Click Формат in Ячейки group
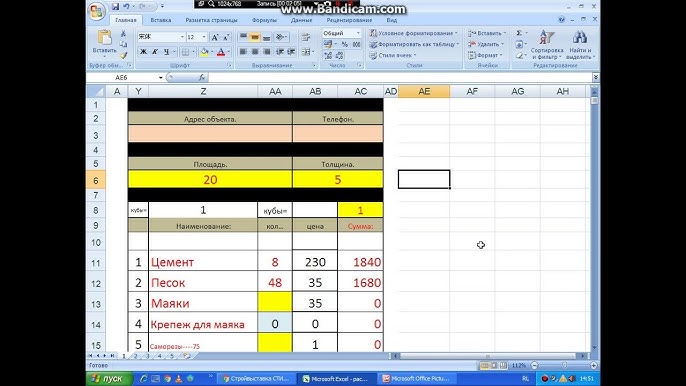Image resolution: width=686 pixels, height=386 pixels. 484,56
